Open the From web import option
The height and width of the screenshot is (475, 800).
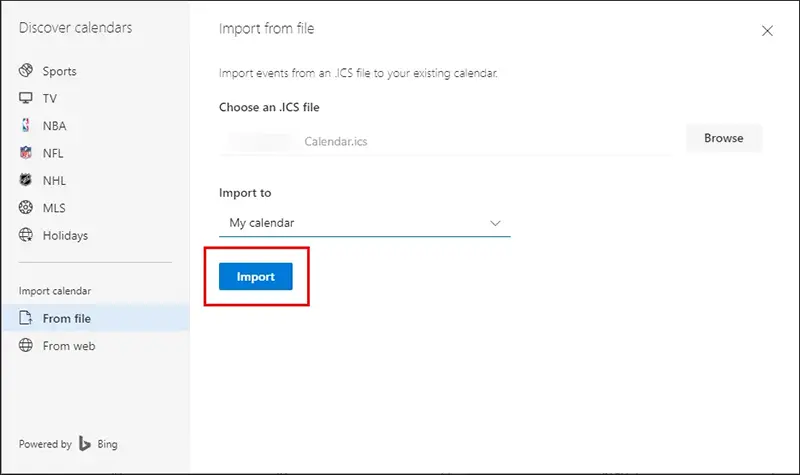69,346
